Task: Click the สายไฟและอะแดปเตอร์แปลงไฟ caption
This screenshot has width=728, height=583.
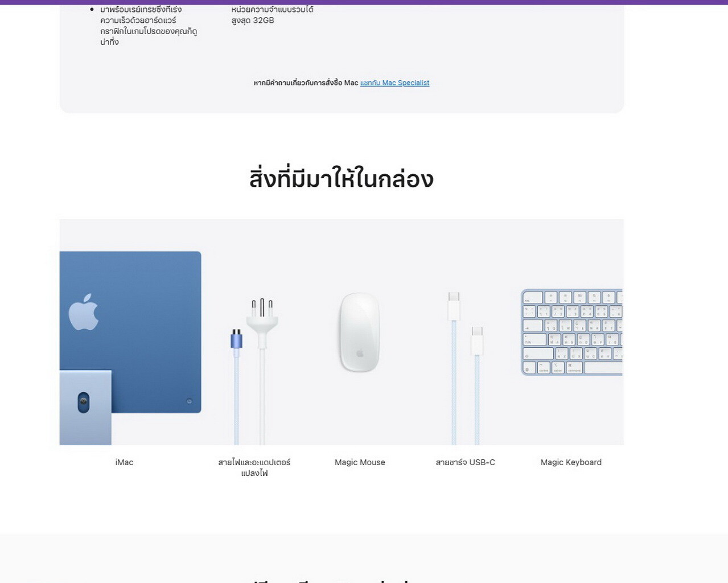Action: click(x=254, y=467)
